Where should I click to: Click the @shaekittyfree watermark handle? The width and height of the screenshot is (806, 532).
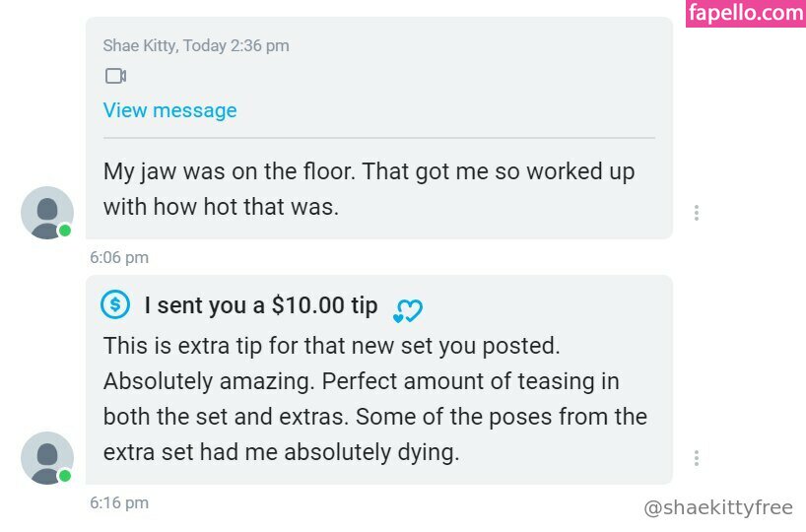(717, 508)
